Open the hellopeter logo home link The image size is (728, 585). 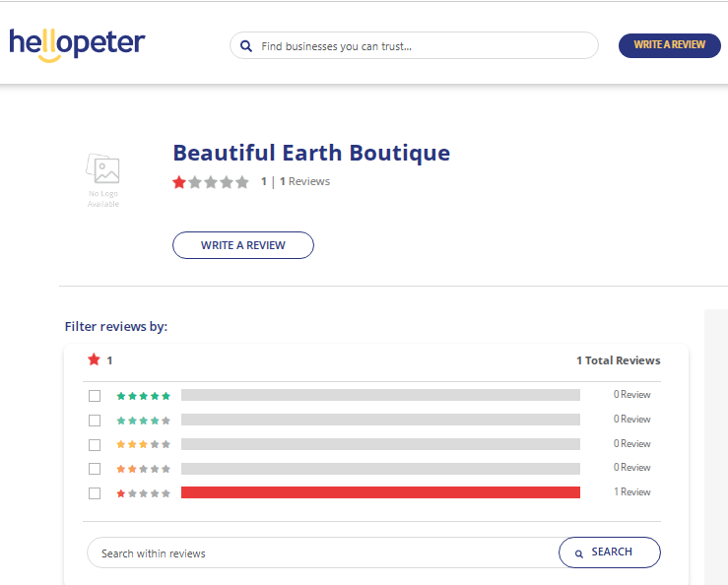point(77,44)
